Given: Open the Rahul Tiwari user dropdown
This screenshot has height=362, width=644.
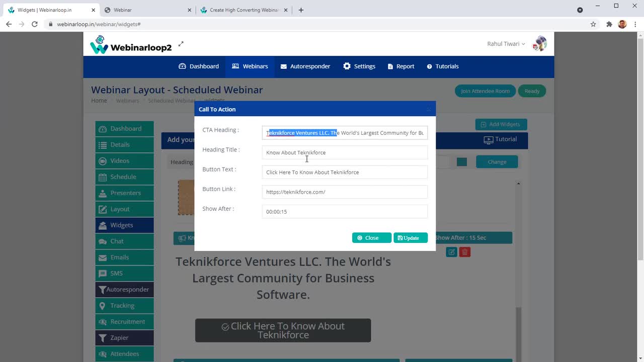Looking at the screenshot, I should (x=506, y=44).
